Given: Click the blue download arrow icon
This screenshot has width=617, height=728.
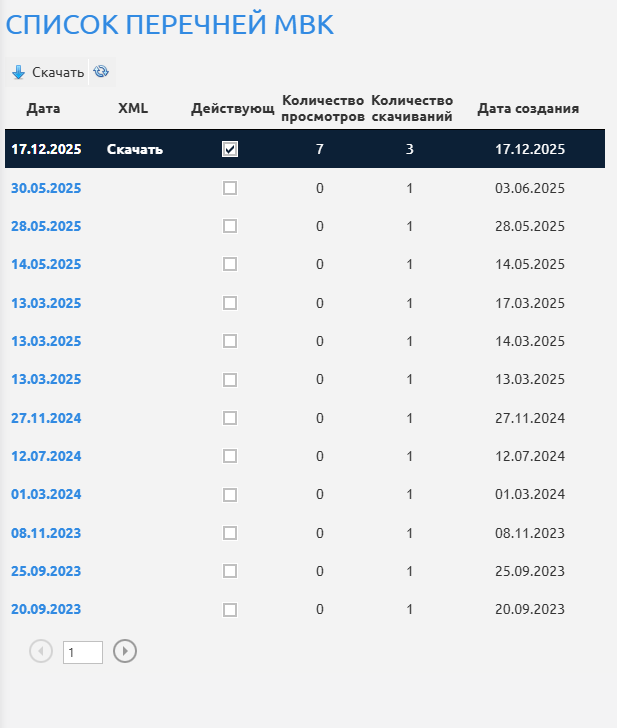Looking at the screenshot, I should coord(19,72).
